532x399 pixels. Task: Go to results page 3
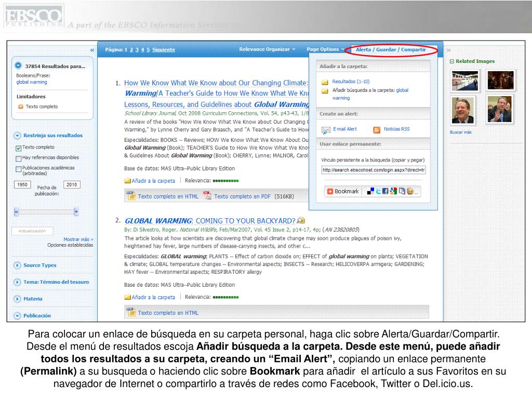(137, 50)
